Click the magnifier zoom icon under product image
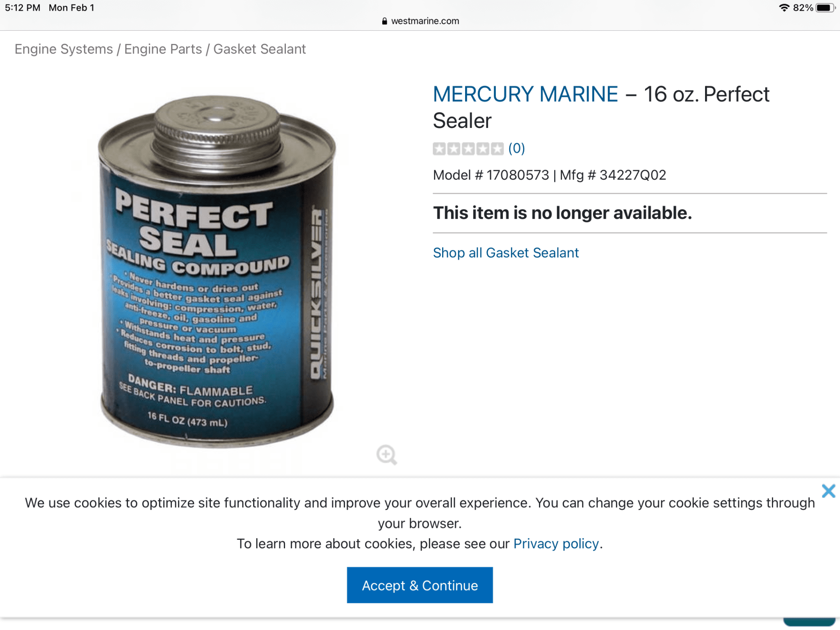The image size is (840, 630). [386, 455]
